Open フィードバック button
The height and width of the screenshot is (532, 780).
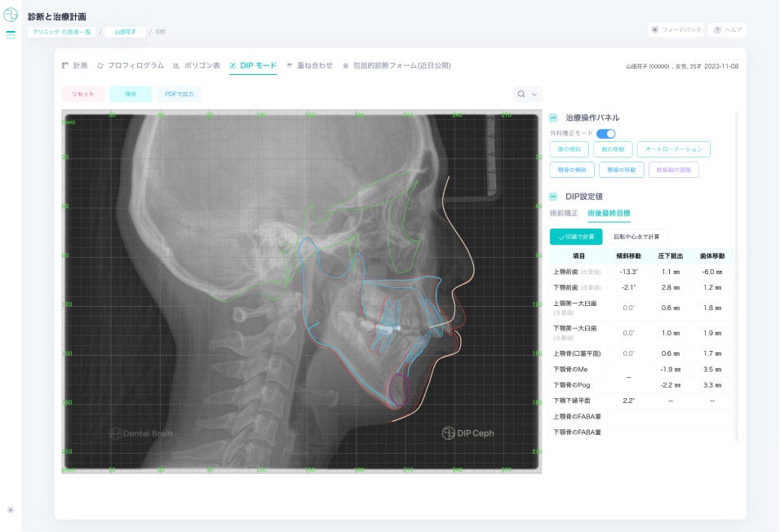click(676, 30)
